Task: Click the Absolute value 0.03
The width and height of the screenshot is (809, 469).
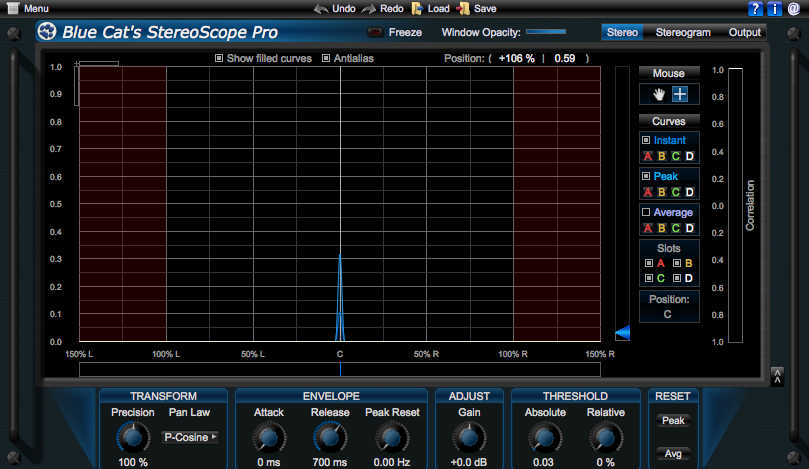Action: point(543,462)
